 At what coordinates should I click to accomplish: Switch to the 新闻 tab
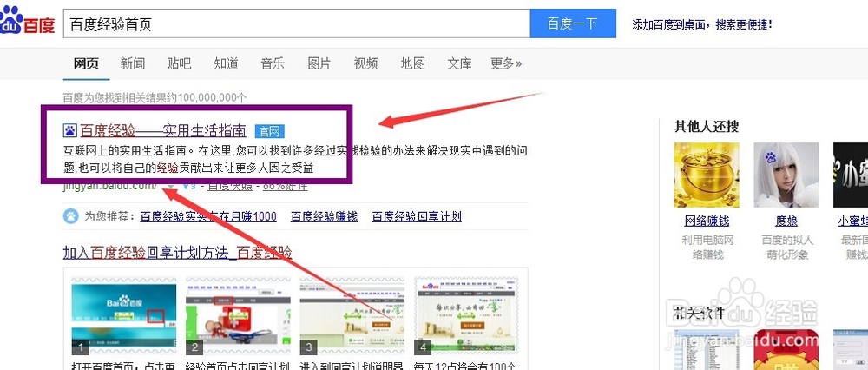[133, 63]
